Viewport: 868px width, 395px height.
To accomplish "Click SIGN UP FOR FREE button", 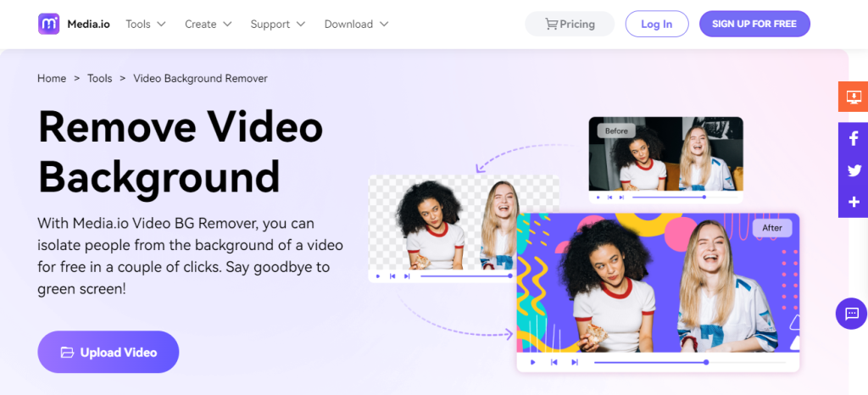I will pyautogui.click(x=754, y=24).
